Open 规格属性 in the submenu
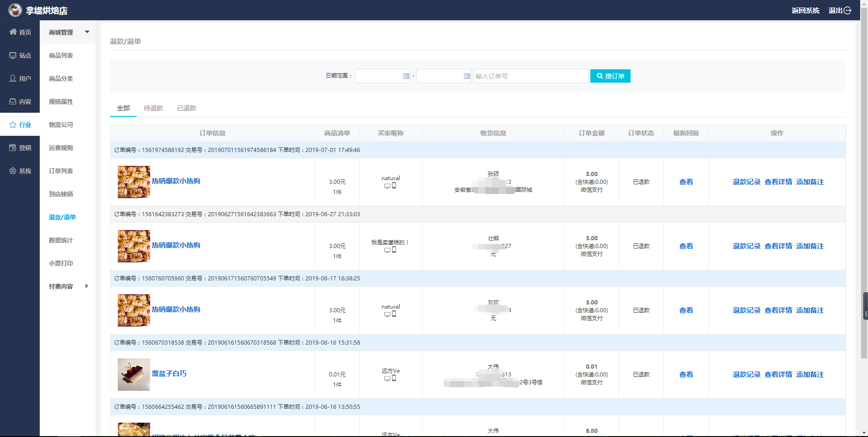The height and width of the screenshot is (437, 868). pyautogui.click(x=61, y=102)
